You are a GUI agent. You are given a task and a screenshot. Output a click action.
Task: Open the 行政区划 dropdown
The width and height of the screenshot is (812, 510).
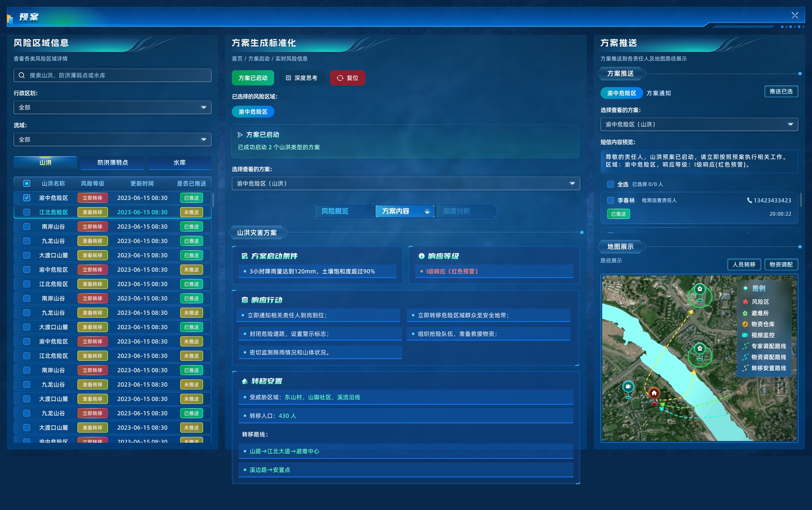click(112, 107)
